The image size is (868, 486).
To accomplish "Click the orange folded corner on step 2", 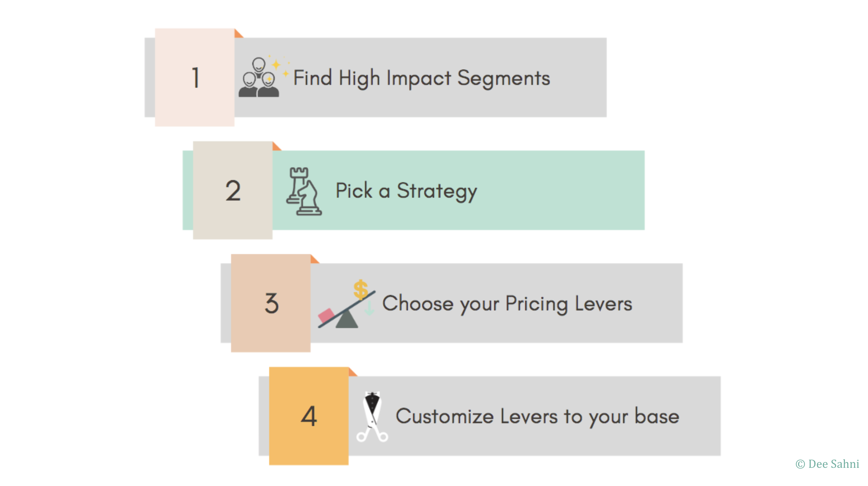I will (x=276, y=146).
